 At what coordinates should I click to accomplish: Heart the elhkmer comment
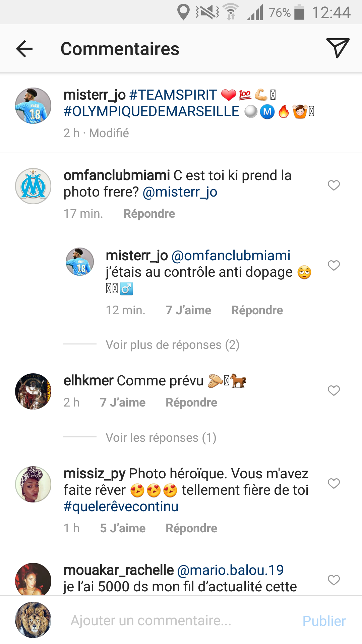click(334, 390)
